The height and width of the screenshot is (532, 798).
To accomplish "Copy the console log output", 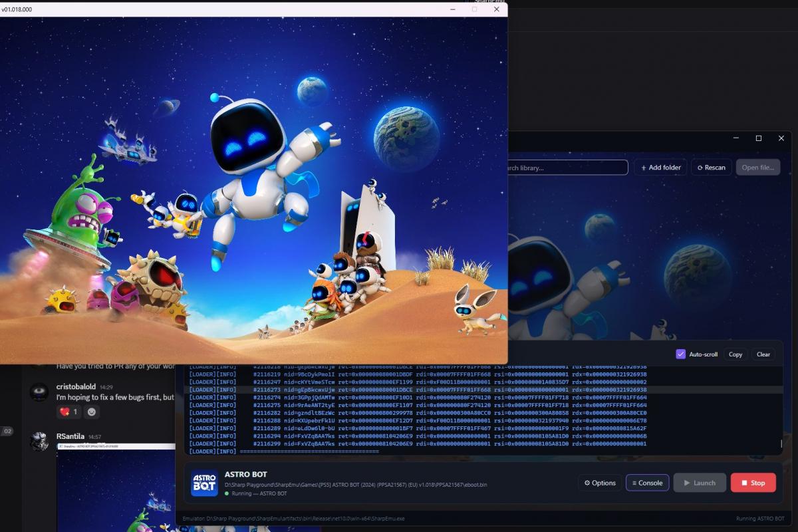I will pyautogui.click(x=735, y=354).
